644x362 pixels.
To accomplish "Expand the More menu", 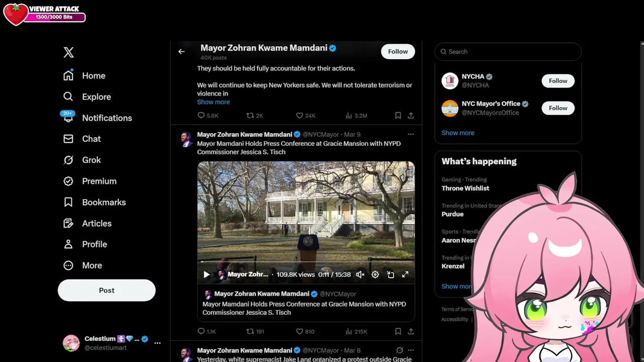I will click(x=83, y=265).
